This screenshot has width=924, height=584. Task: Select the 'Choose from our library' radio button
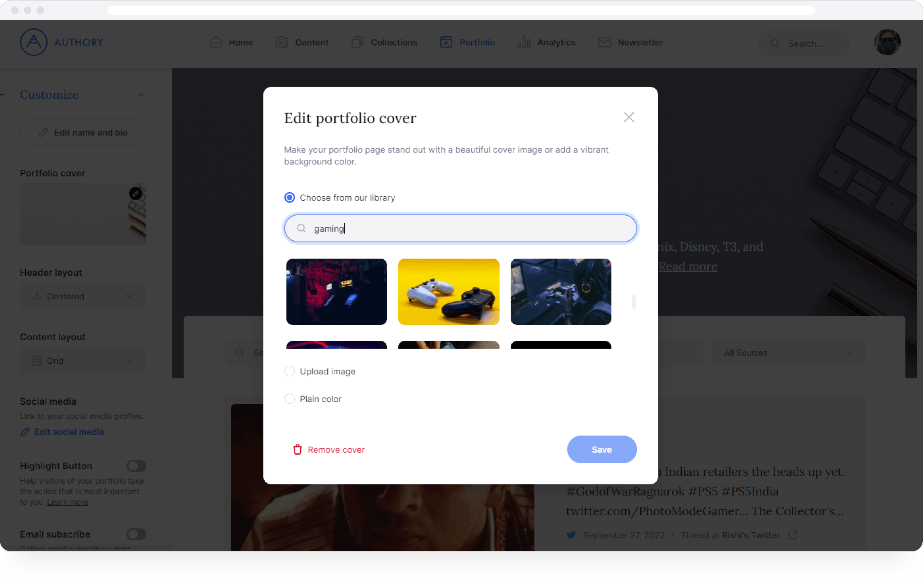[290, 197]
